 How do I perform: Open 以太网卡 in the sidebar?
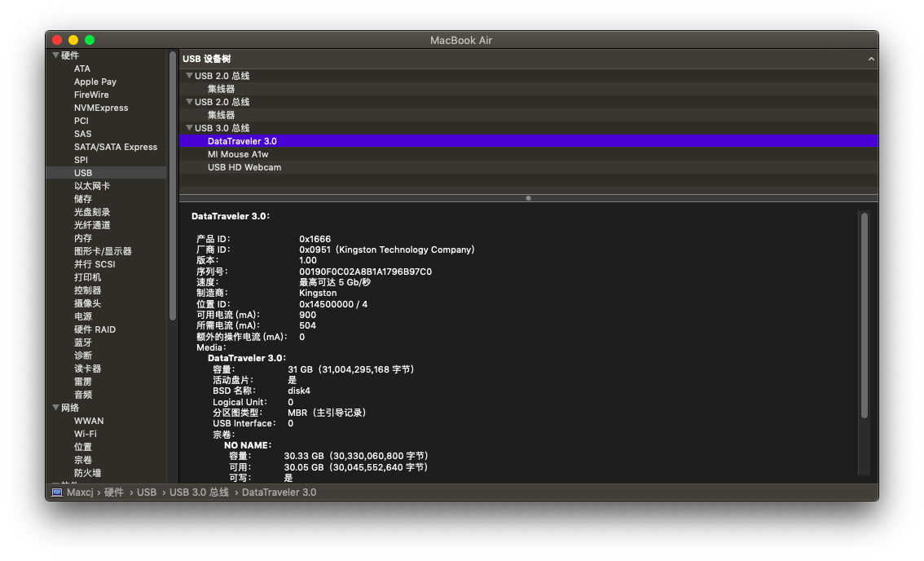92,186
